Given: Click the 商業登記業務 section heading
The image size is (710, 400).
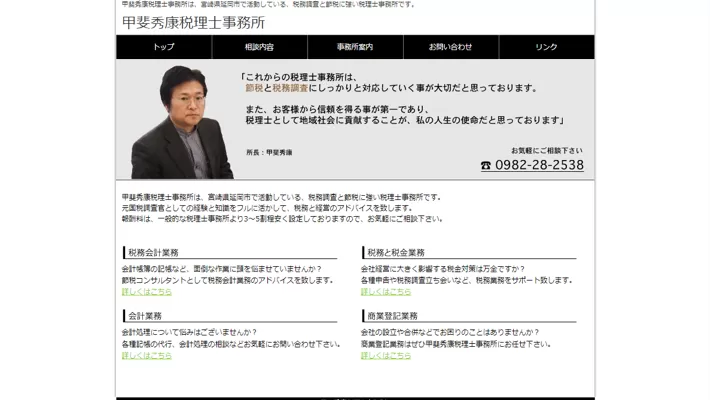Looking at the screenshot, I should (x=393, y=316).
